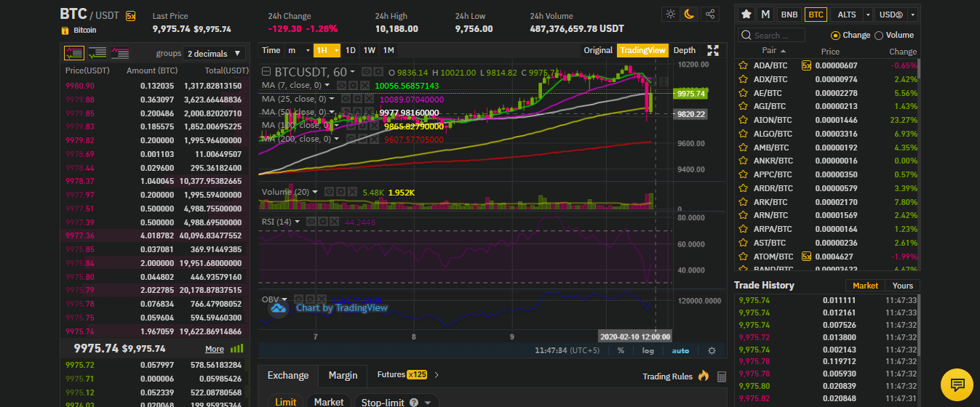The width and height of the screenshot is (980, 407).
Task: Select Market order type button
Action: (329, 402)
